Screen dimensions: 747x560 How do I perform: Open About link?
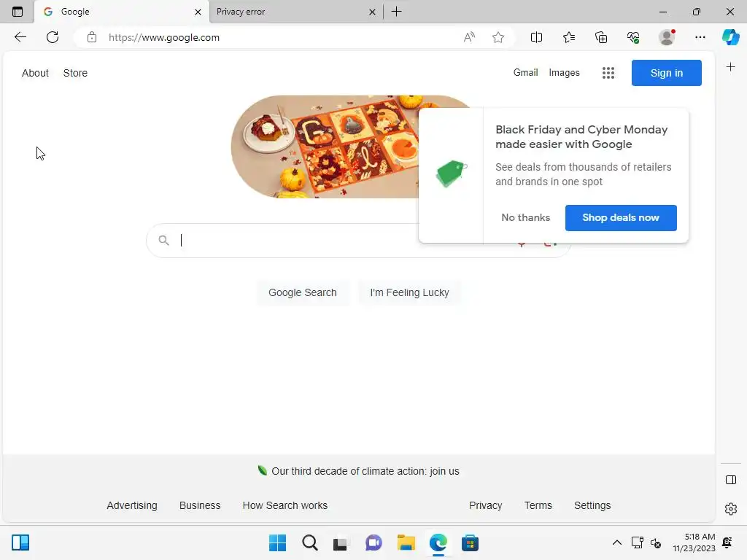[x=35, y=73]
